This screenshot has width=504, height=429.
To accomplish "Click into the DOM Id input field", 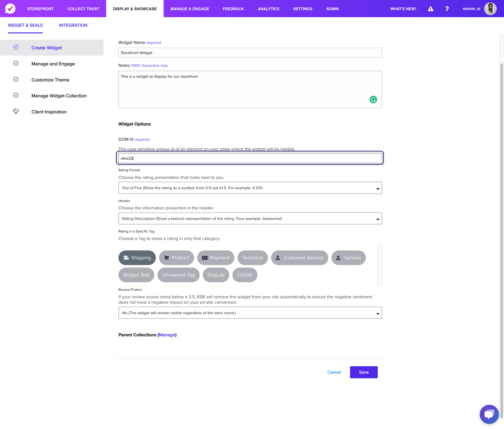I will 250,158.
